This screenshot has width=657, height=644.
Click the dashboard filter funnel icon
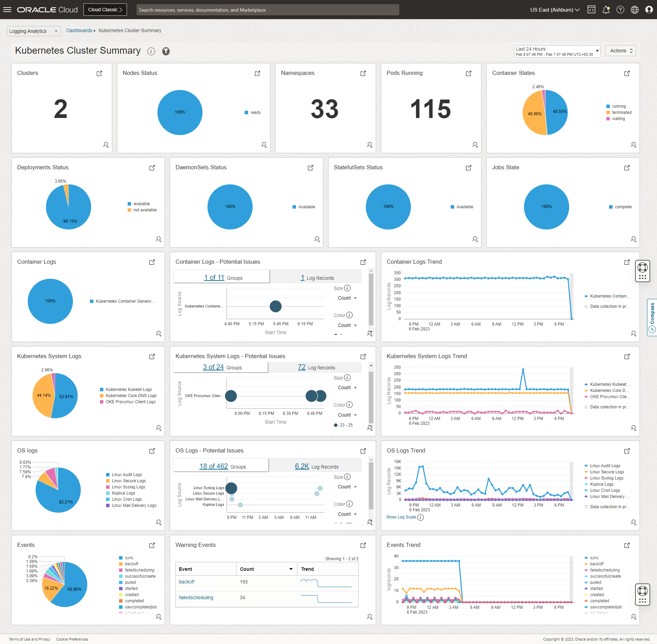point(166,51)
